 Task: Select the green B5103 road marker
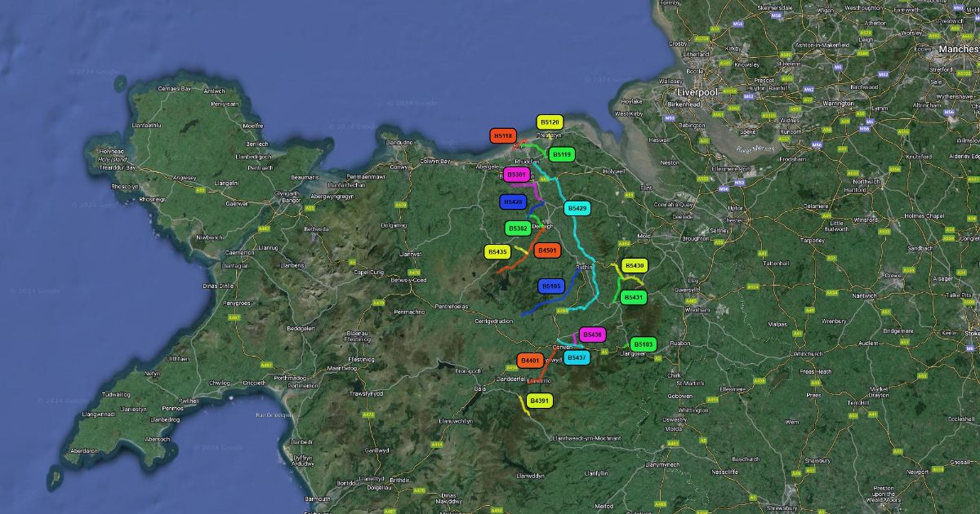click(x=644, y=345)
